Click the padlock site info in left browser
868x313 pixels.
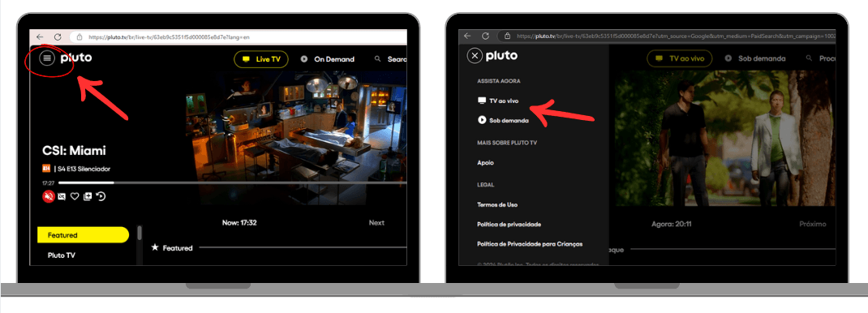[x=79, y=37]
